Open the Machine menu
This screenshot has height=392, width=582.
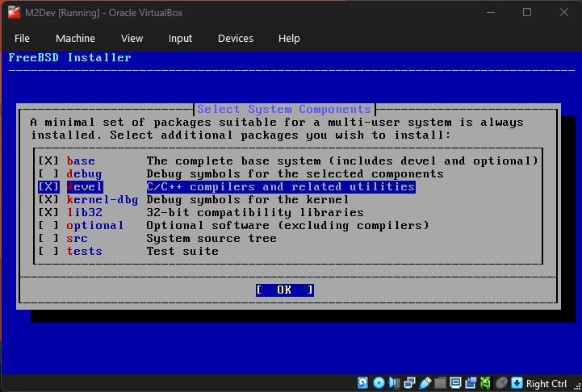click(x=75, y=38)
